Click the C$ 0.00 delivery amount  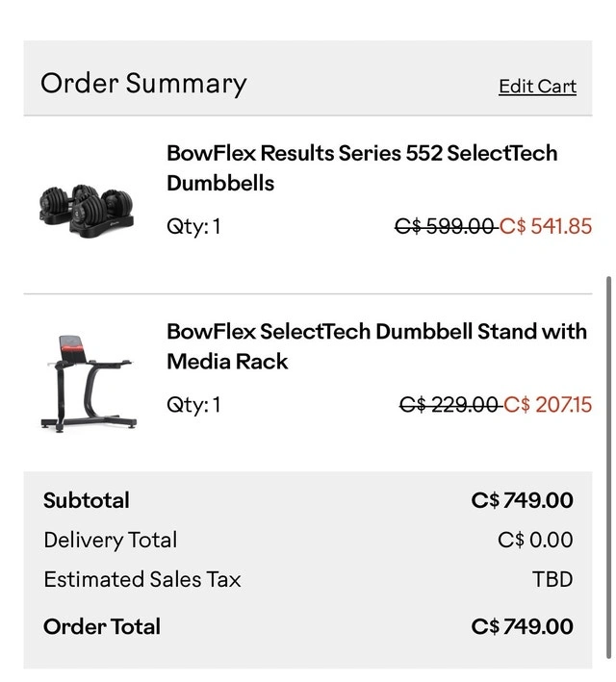click(535, 540)
